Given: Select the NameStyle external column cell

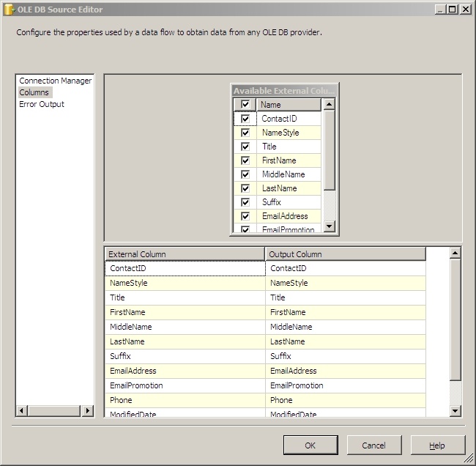Looking at the screenshot, I should pos(185,283).
